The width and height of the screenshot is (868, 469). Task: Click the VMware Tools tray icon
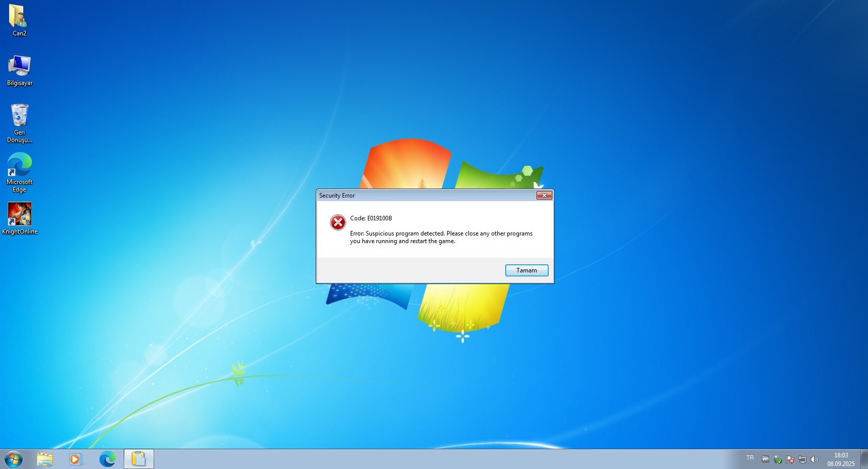765,459
